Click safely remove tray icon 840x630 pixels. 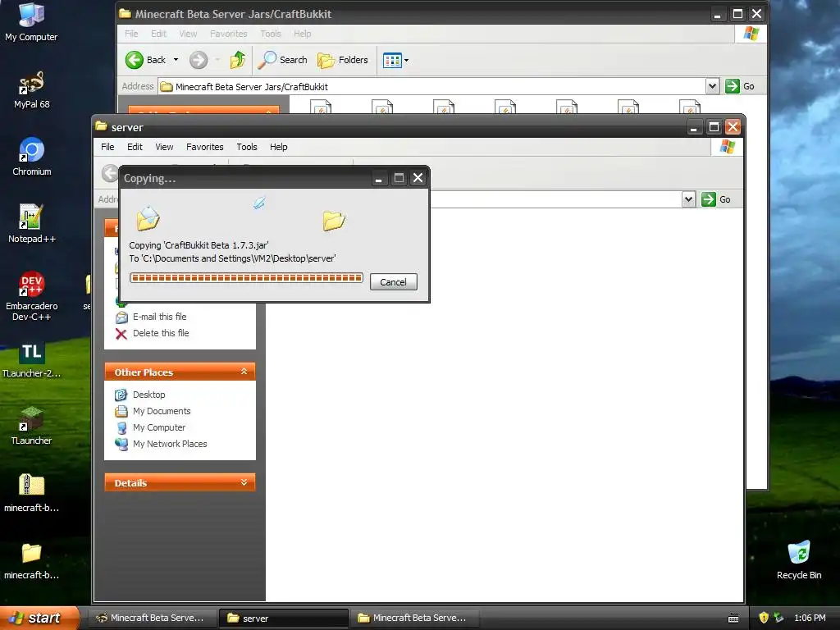tap(778, 618)
